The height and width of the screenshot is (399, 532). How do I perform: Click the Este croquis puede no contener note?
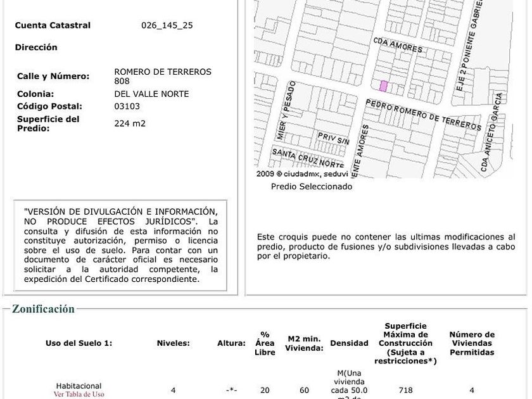(386, 246)
